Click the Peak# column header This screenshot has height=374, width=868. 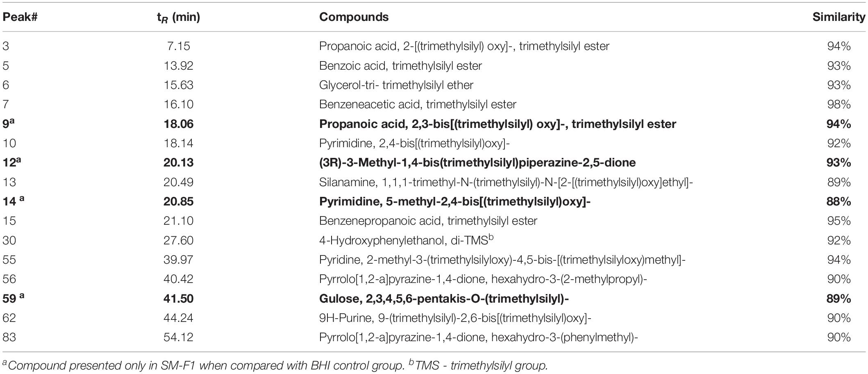click(x=20, y=17)
